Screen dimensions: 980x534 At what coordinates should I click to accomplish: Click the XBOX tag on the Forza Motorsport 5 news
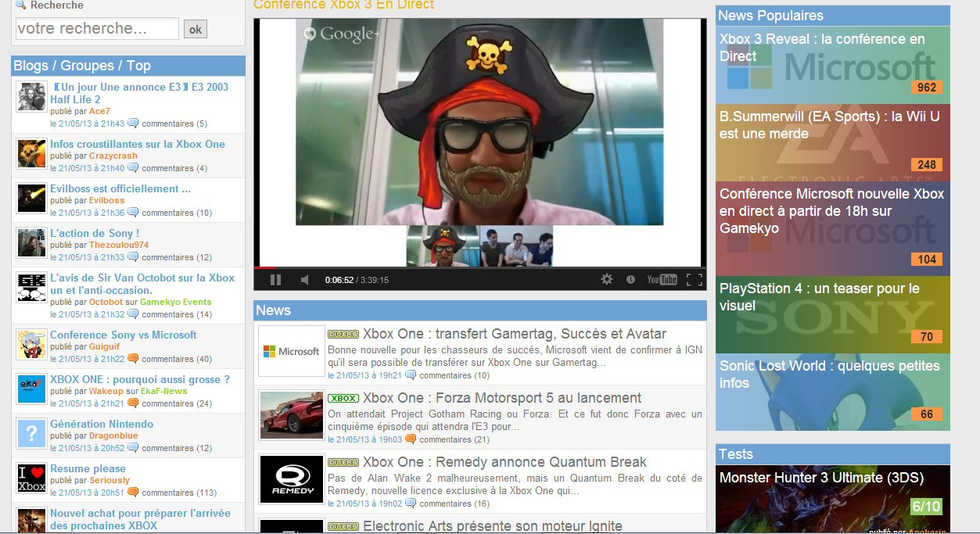(343, 399)
